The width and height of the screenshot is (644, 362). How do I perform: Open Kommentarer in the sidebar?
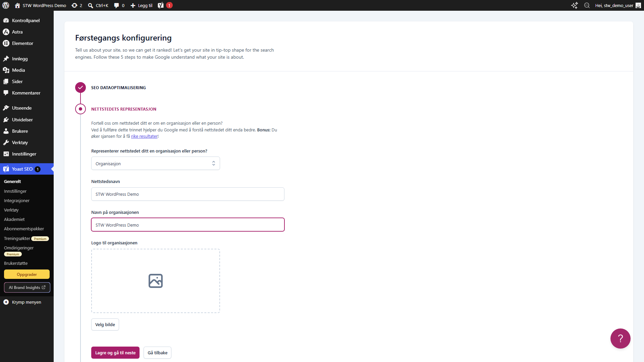pyautogui.click(x=27, y=93)
